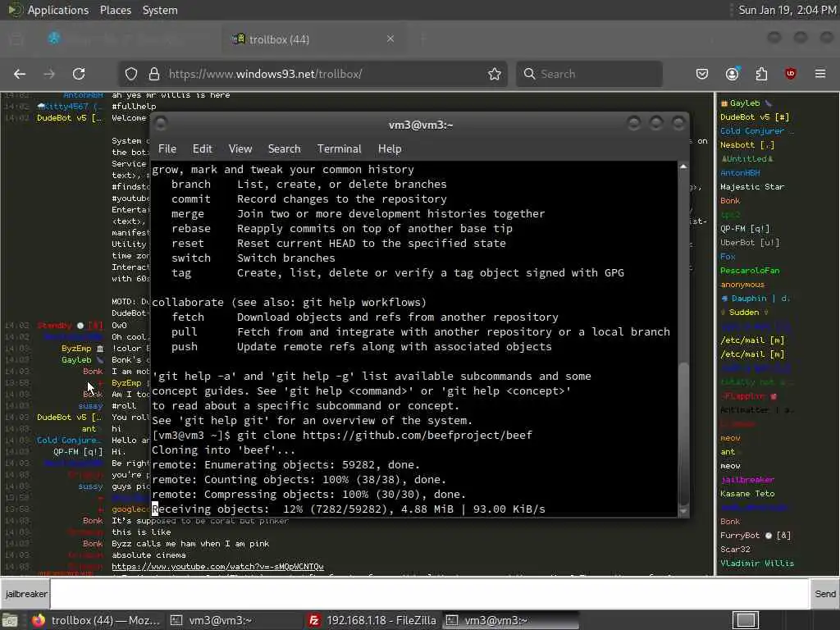
Task: Click the terminal scrollbar down arrow
Action: tap(683, 512)
